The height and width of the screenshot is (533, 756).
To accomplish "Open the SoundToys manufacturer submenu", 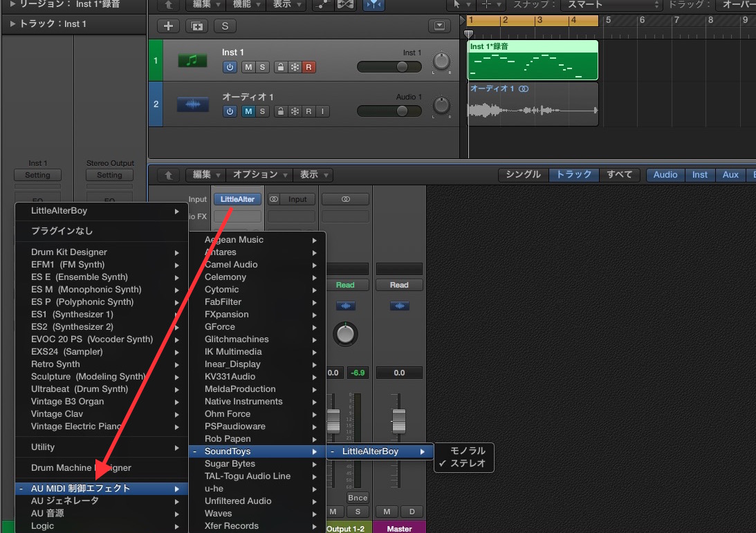I will pyautogui.click(x=257, y=451).
